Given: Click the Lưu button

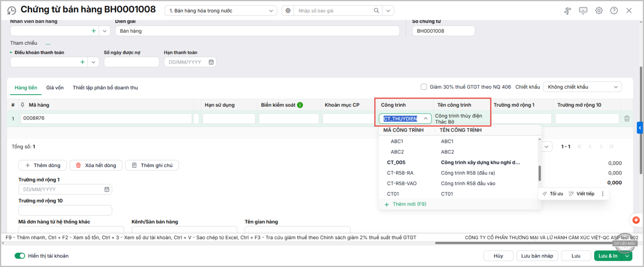Looking at the screenshot, I should [576, 256].
